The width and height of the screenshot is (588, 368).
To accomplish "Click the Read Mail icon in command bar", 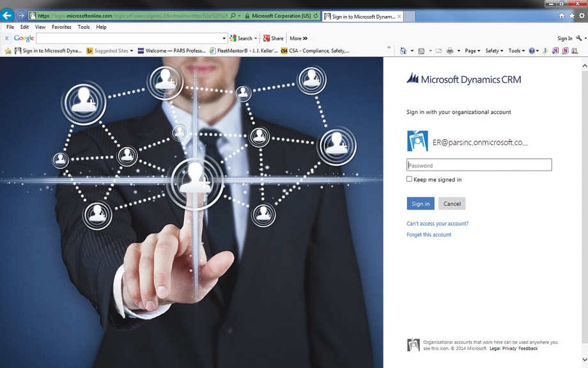I will (x=438, y=51).
